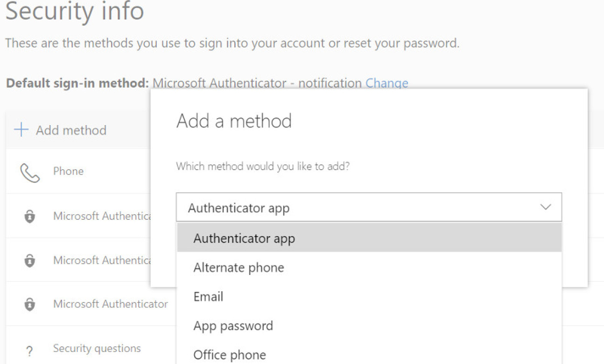Choose Office phone from dropdown list

pos(230,355)
